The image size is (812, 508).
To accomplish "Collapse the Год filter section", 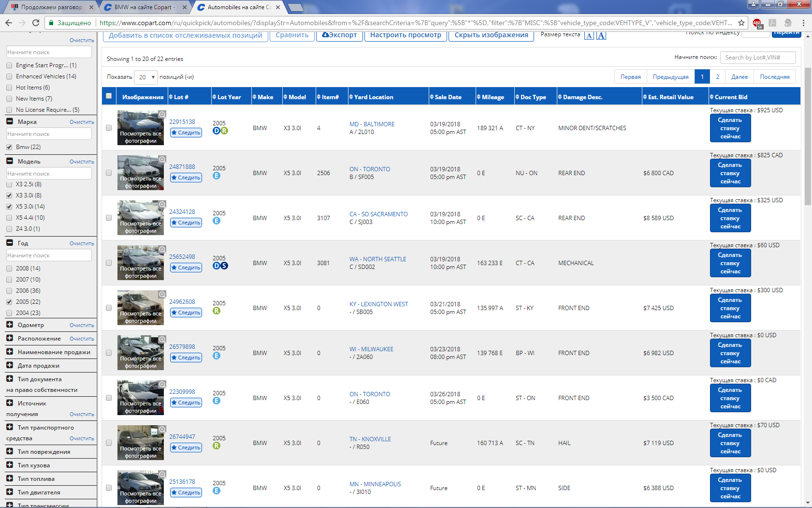I will (10, 243).
